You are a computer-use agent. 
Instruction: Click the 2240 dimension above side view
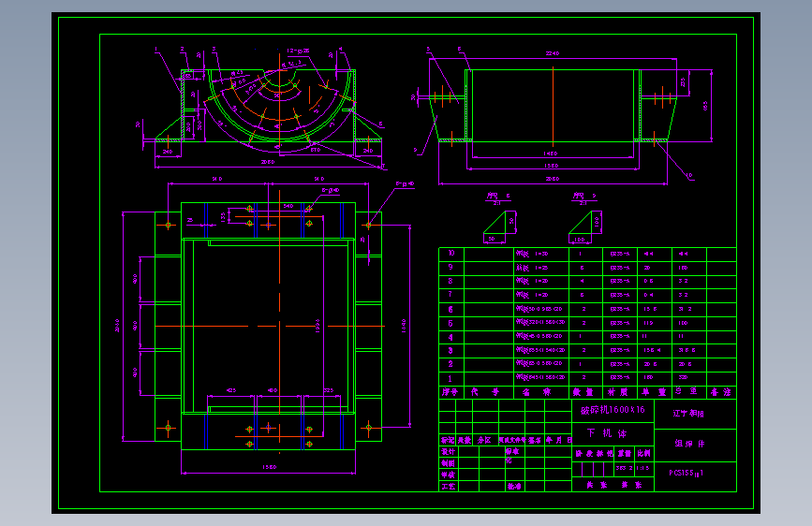[553, 53]
